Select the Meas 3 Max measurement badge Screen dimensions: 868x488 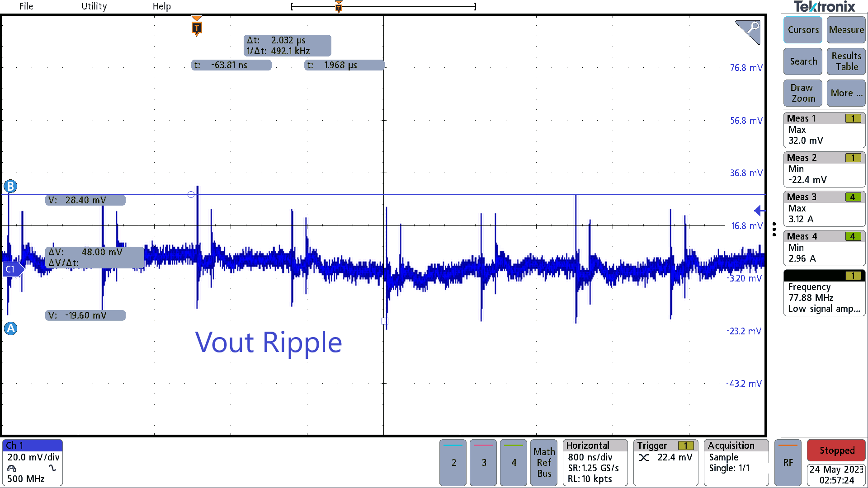(x=824, y=208)
